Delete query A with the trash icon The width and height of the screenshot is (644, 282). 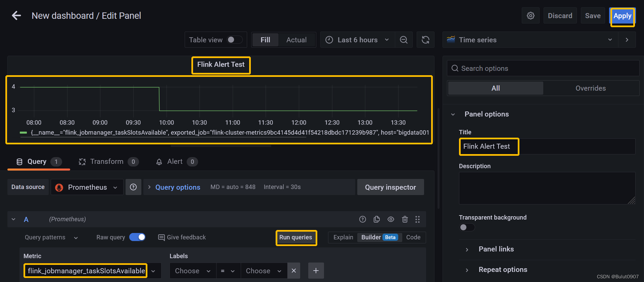[405, 219]
